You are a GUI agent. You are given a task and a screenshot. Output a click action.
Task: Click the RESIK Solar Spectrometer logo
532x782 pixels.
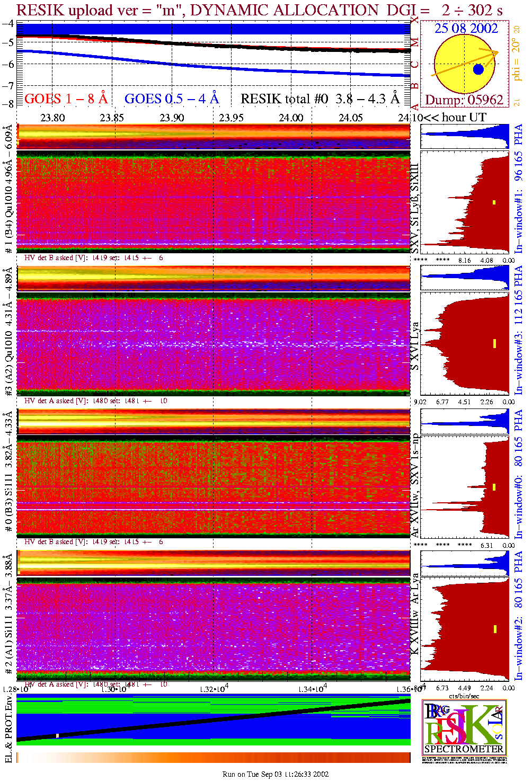coord(464,726)
